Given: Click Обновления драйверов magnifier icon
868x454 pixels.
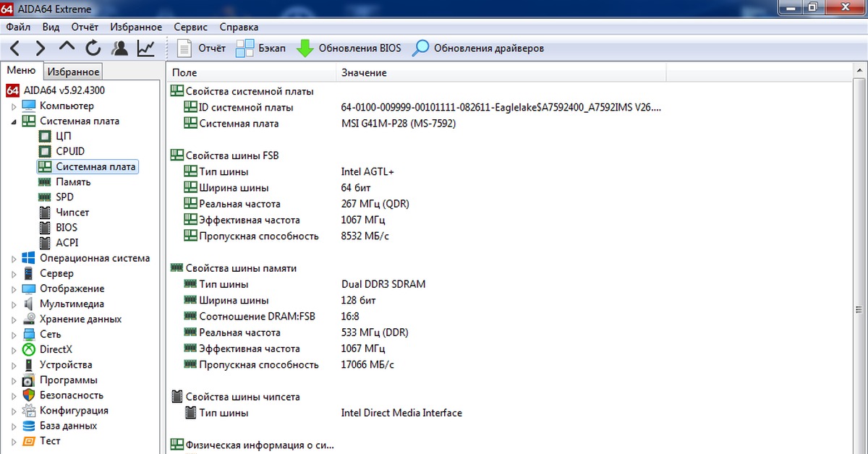Looking at the screenshot, I should pos(420,48).
